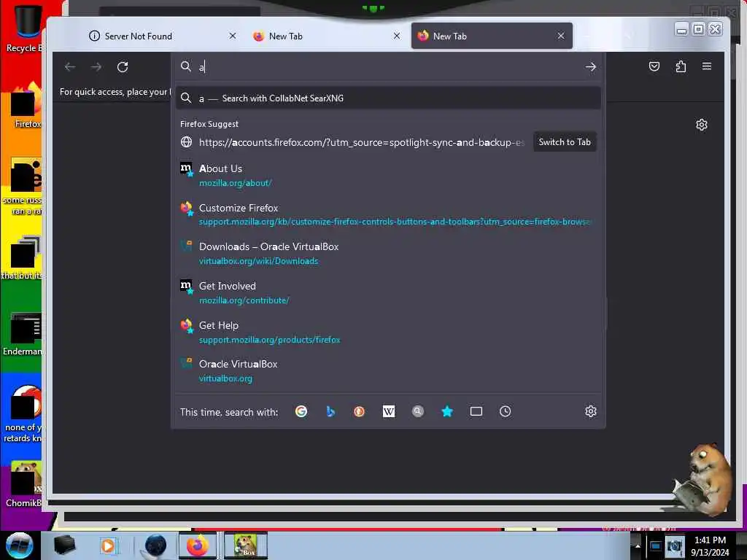Open new tab page settings gear

tap(702, 125)
